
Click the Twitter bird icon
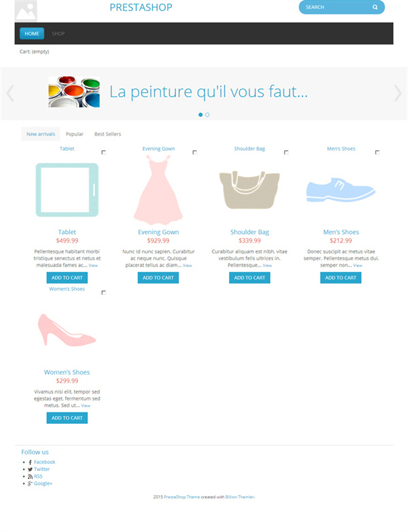[x=30, y=469]
